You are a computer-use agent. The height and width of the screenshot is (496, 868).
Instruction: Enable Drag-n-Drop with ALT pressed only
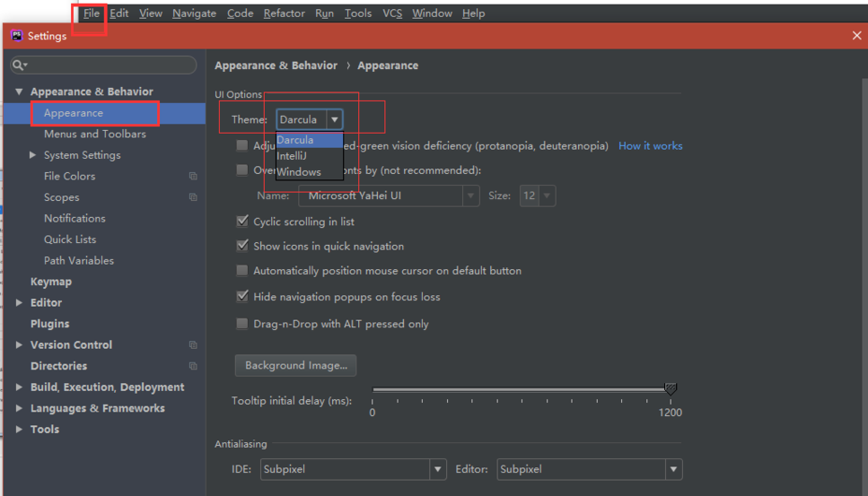pyautogui.click(x=242, y=324)
